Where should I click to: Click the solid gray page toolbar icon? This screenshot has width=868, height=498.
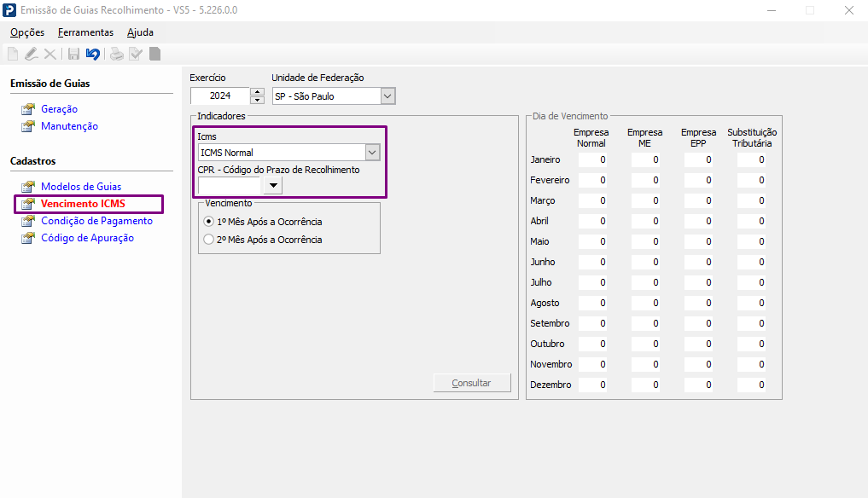(x=155, y=54)
